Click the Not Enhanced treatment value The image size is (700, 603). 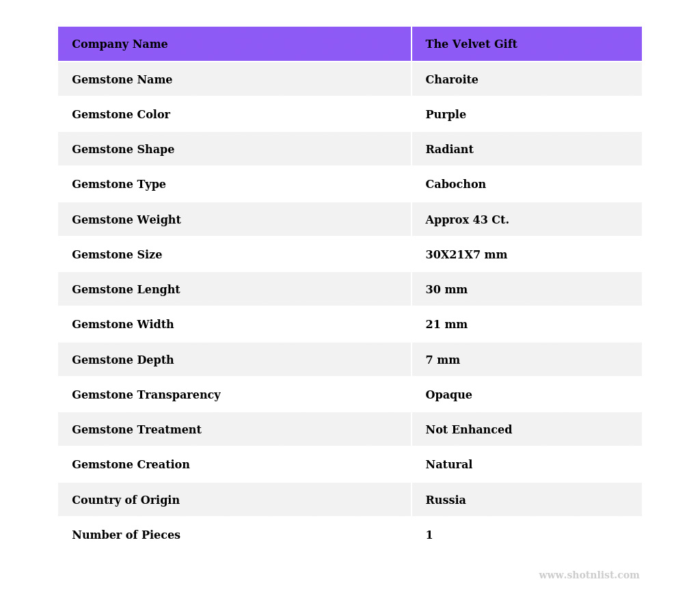pyautogui.click(x=468, y=430)
